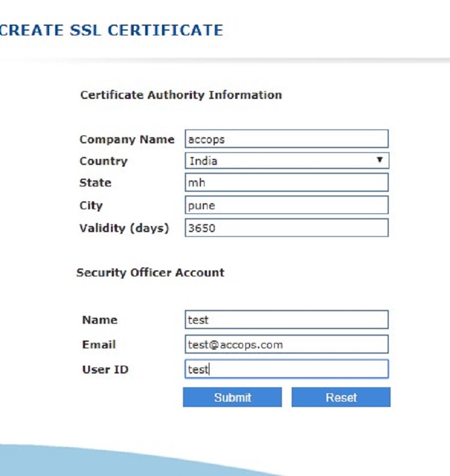Viewport: 450px width, 476px height.
Task: Click the Company Name input field
Action: pyautogui.click(x=287, y=139)
